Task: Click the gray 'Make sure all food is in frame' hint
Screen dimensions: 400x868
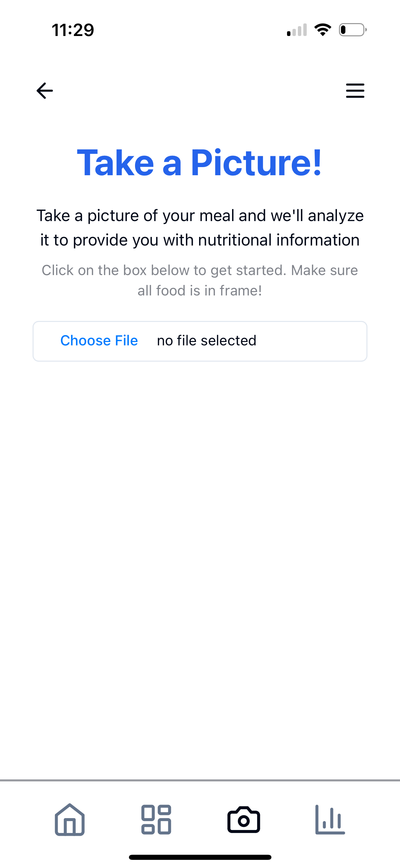Action: (200, 281)
